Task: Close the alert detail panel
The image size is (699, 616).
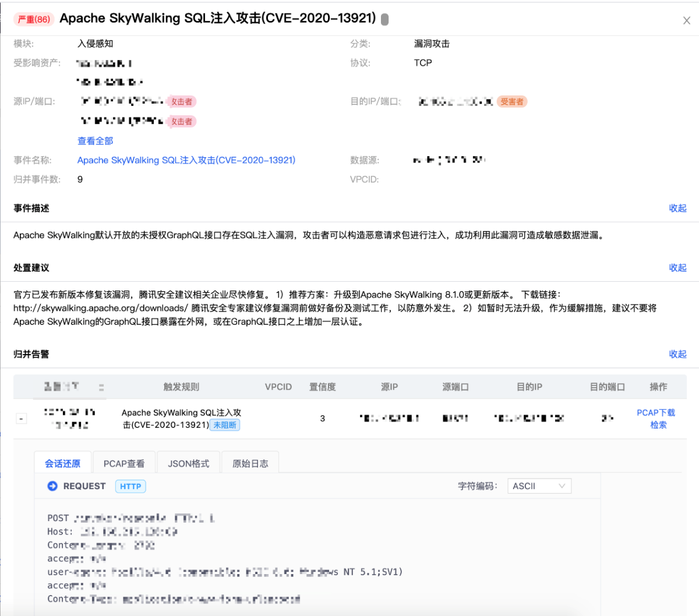Action: coord(686,20)
